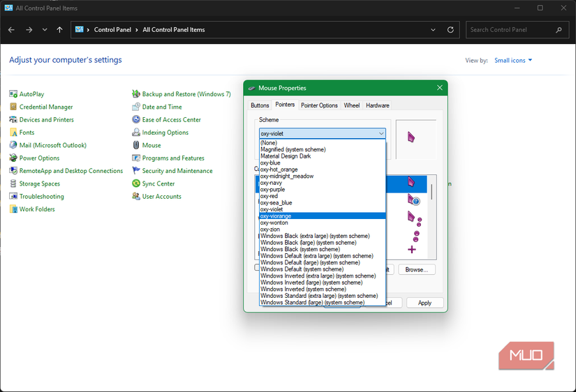Open Backup and Restore (Windows 7) icon
Image resolution: width=576 pixels, height=392 pixels.
(136, 94)
